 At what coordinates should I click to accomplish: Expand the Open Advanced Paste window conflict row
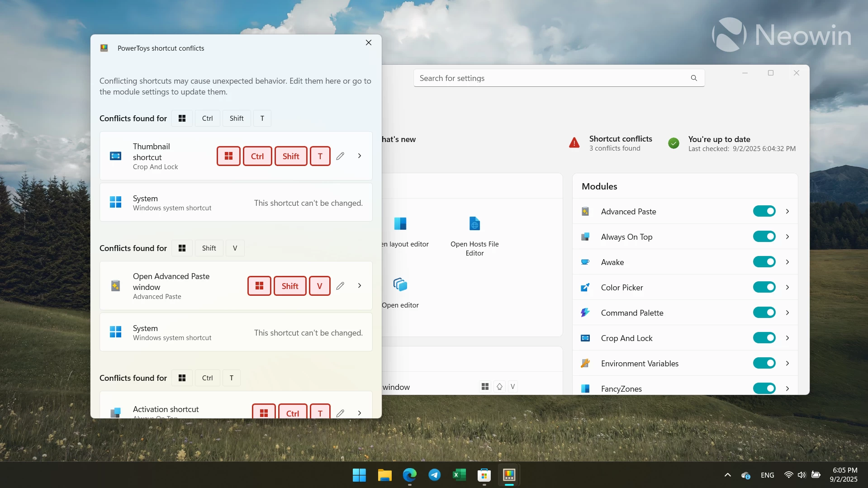(x=359, y=285)
